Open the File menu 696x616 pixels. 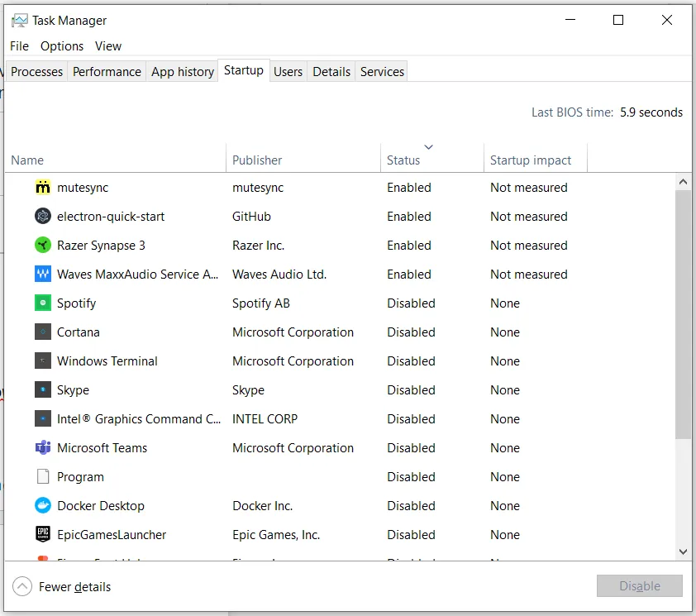[x=19, y=46]
